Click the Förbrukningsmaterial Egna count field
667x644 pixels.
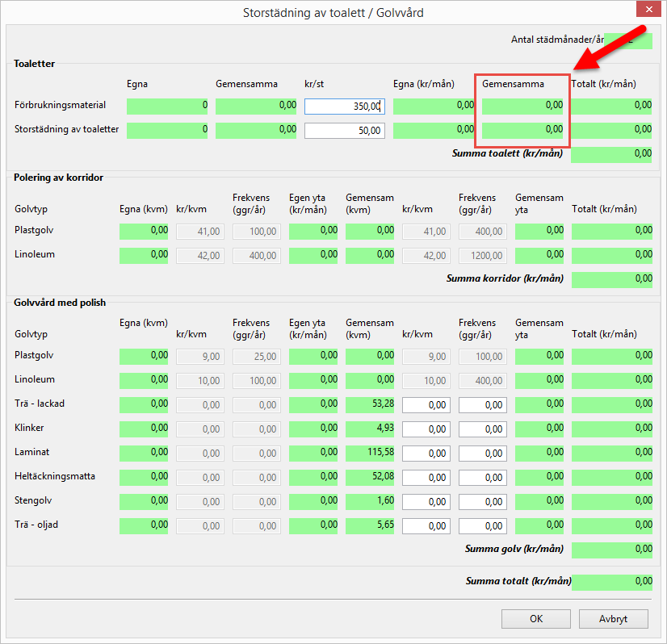pyautogui.click(x=167, y=106)
